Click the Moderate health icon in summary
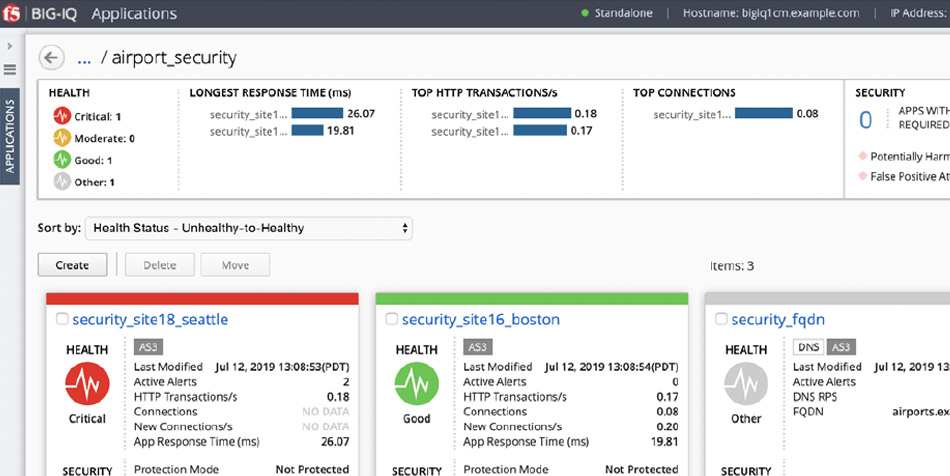Viewport: 950px width, 476px height. click(62, 137)
